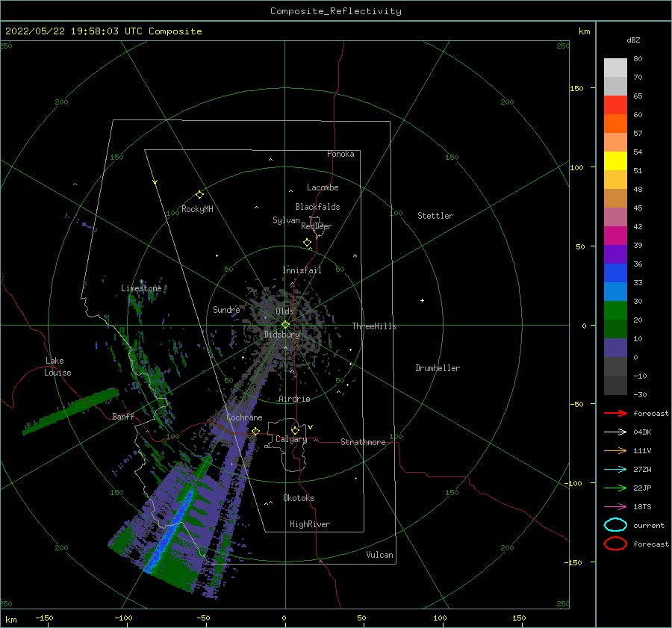This screenshot has height=628, width=672.
Task: Click the RockyMH label
Action: coord(197,209)
